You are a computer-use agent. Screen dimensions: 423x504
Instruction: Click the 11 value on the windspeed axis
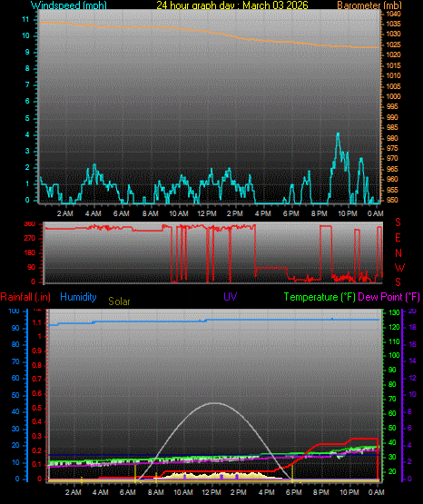[25, 19]
